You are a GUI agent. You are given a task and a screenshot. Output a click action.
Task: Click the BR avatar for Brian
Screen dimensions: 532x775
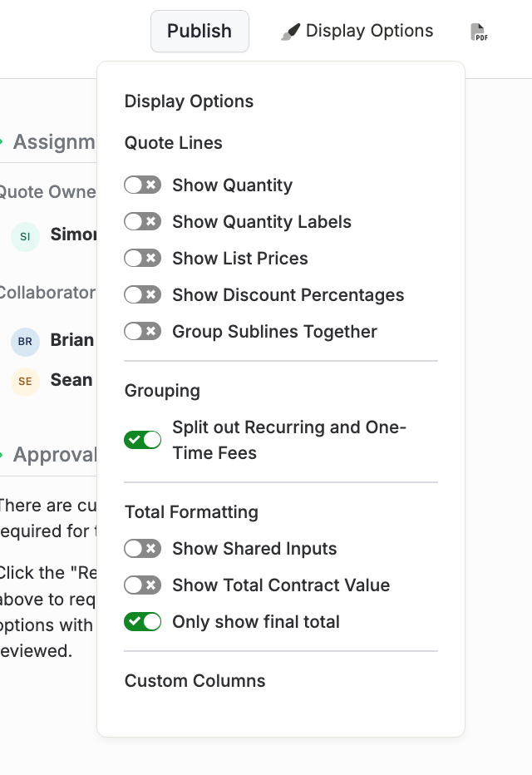[x=25, y=342]
